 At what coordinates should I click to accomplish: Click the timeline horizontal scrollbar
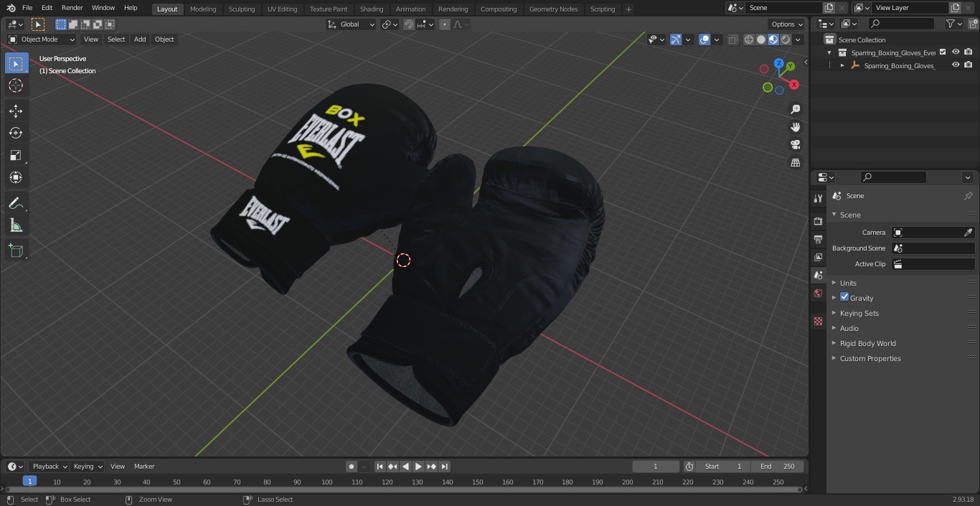point(403,489)
